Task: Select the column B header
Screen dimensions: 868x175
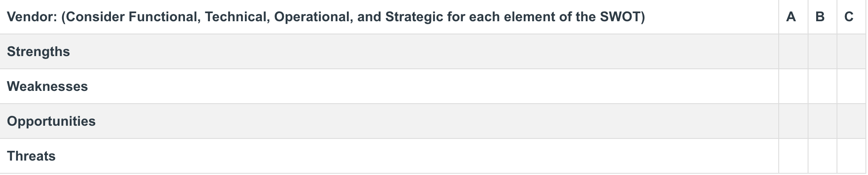Action: (x=822, y=17)
